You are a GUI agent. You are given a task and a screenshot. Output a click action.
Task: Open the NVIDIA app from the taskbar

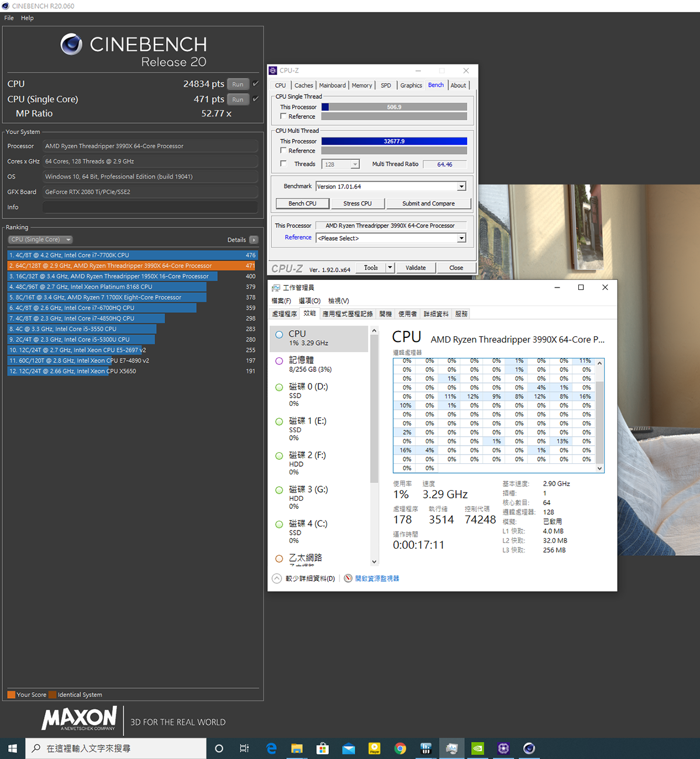click(x=478, y=748)
